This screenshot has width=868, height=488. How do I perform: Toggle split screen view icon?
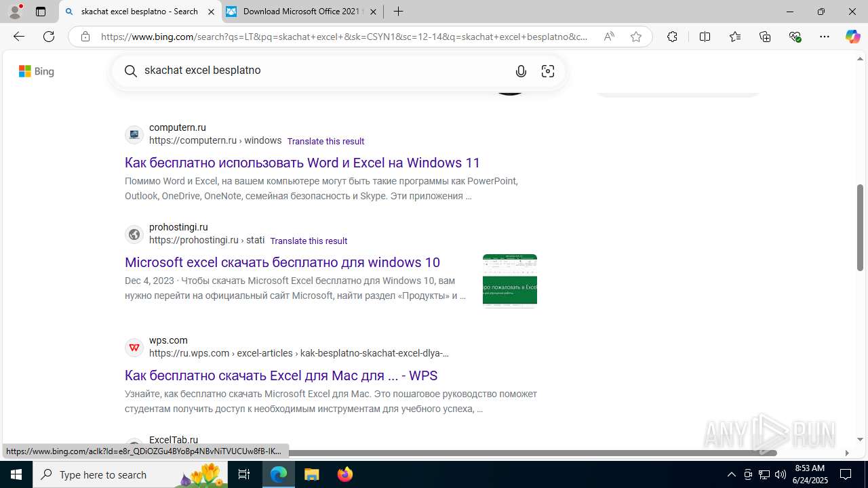(x=705, y=37)
